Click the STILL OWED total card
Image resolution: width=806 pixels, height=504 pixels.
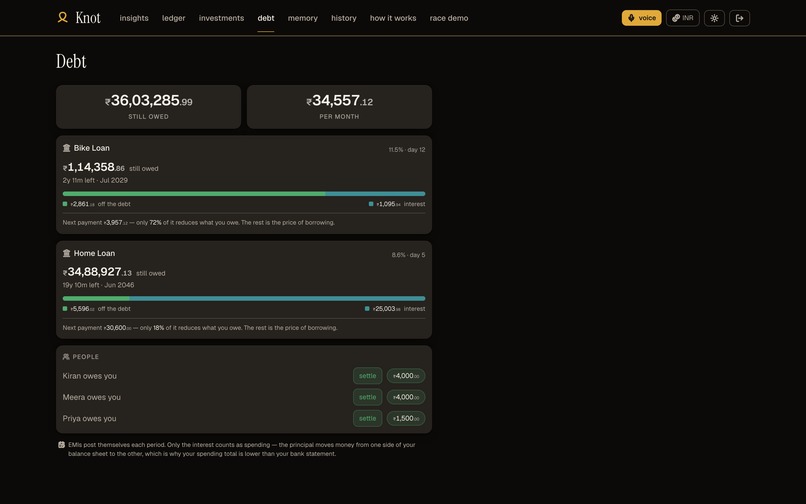(149, 107)
